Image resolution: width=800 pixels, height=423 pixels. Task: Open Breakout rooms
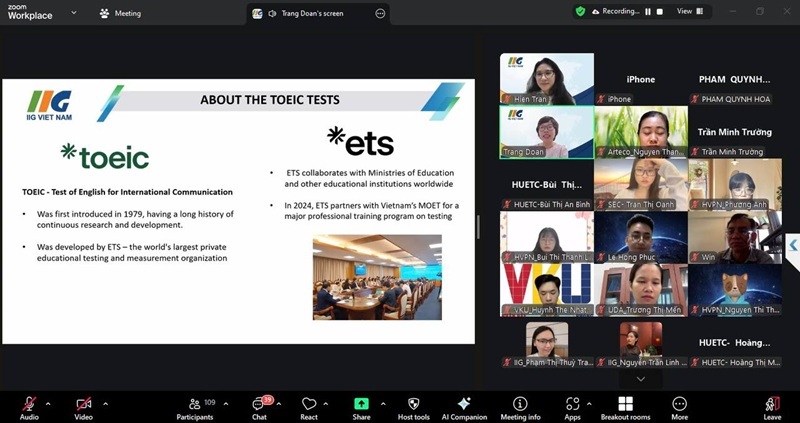point(626,408)
